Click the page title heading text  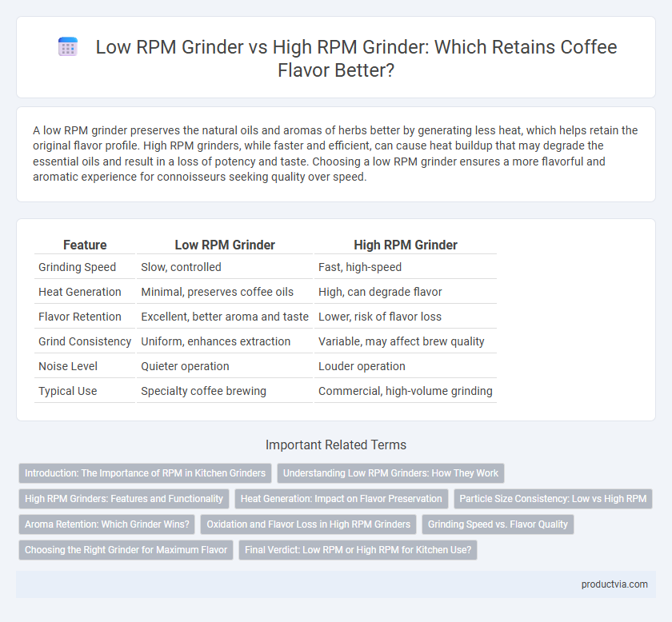point(356,58)
